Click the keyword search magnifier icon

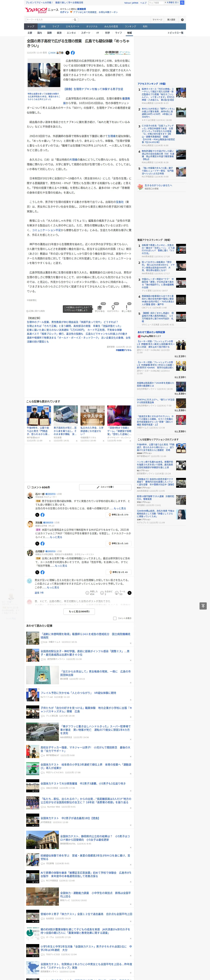click(x=75, y=20)
